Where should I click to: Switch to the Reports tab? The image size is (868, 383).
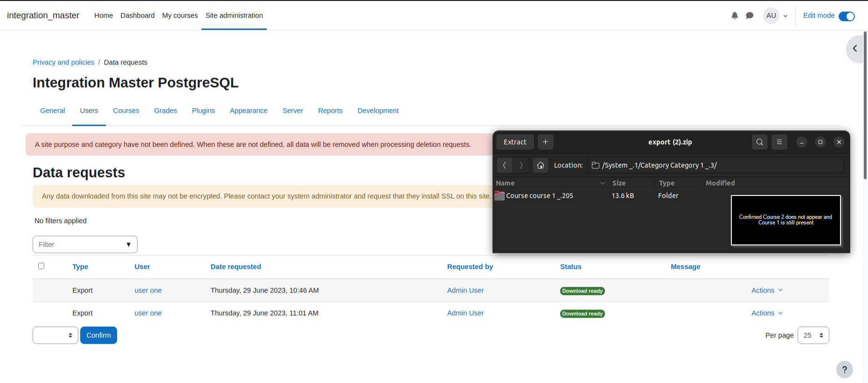330,111
